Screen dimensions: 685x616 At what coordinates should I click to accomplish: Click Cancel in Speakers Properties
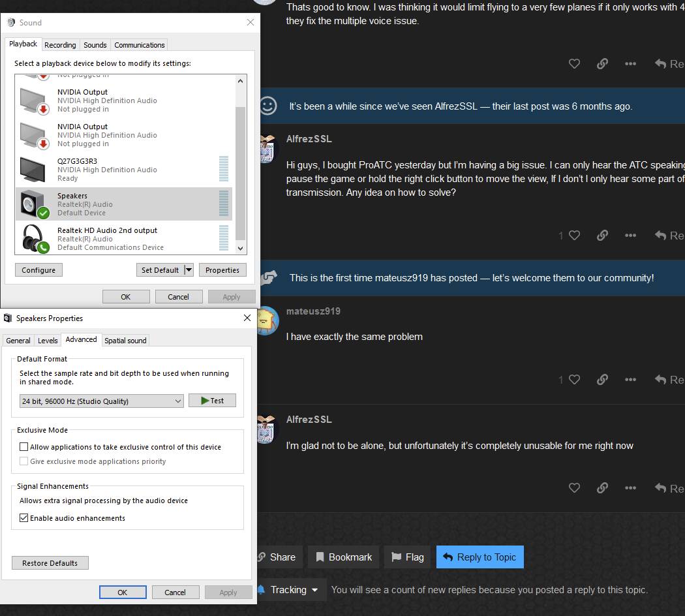click(175, 593)
